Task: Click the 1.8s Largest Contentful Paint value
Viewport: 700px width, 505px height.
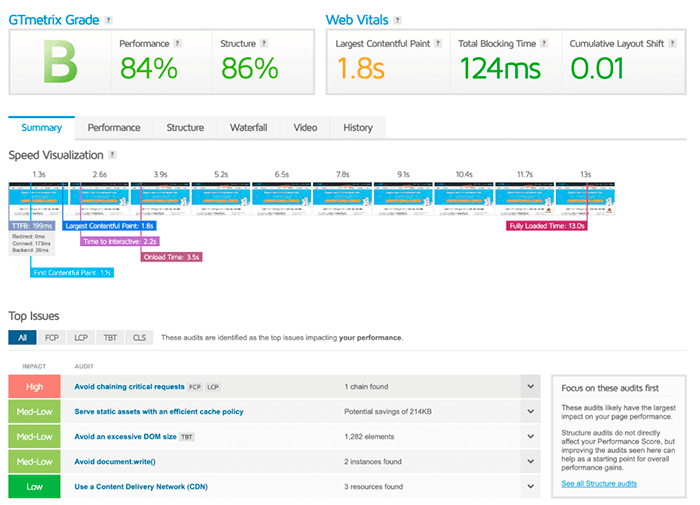Action: (360, 68)
